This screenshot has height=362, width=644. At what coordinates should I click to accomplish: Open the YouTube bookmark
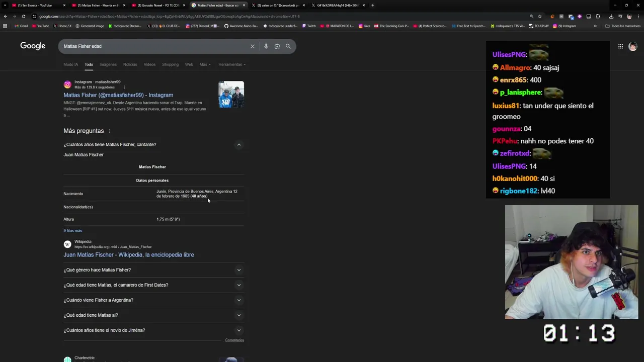[41, 26]
